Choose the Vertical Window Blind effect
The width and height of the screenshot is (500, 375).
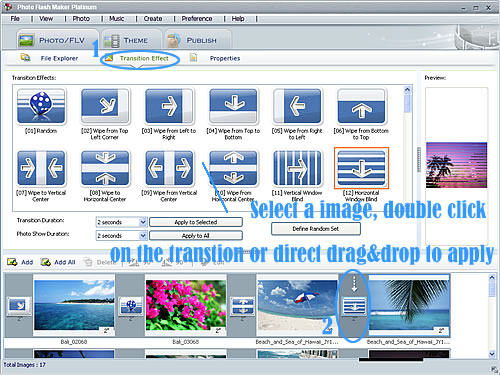(x=297, y=168)
